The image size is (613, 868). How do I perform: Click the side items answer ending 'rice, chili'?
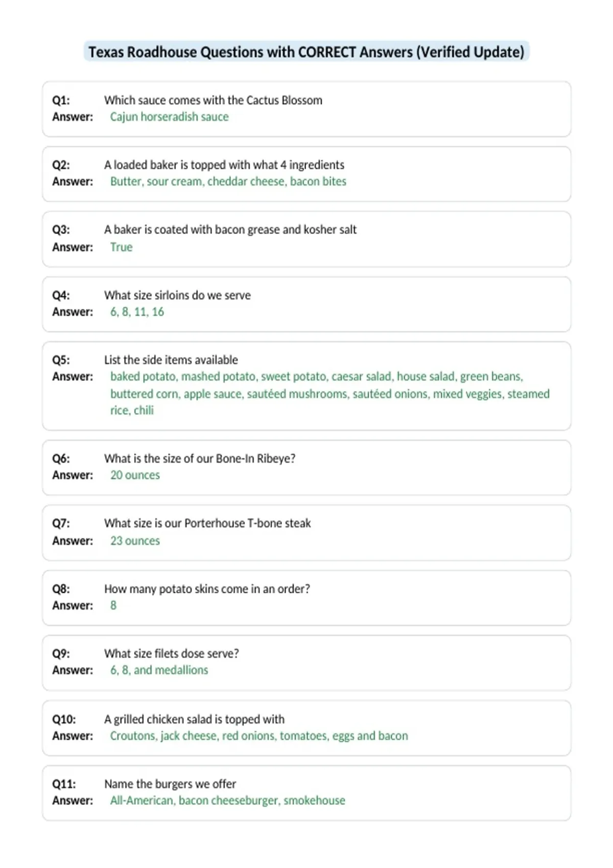[329, 394]
